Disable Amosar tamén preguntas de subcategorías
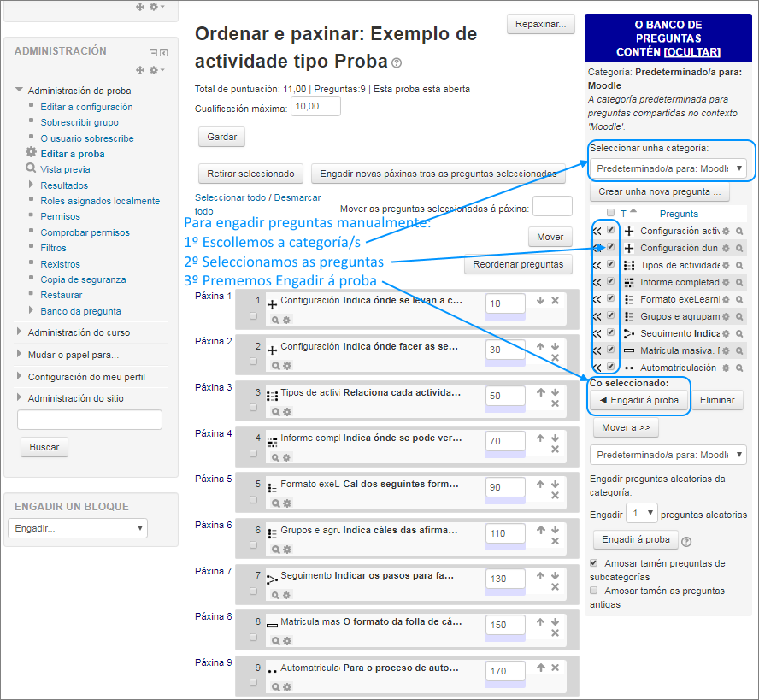This screenshot has height=700, width=759. 594,563
